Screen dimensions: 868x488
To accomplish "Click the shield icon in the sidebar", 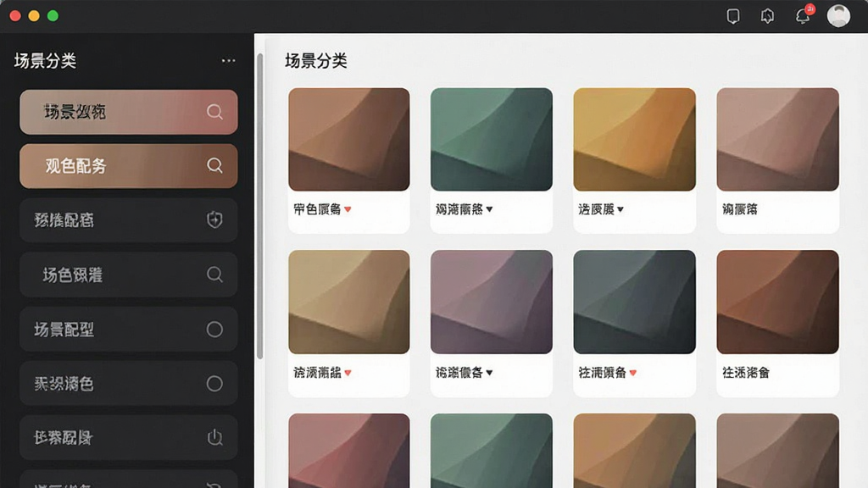I will (x=214, y=219).
